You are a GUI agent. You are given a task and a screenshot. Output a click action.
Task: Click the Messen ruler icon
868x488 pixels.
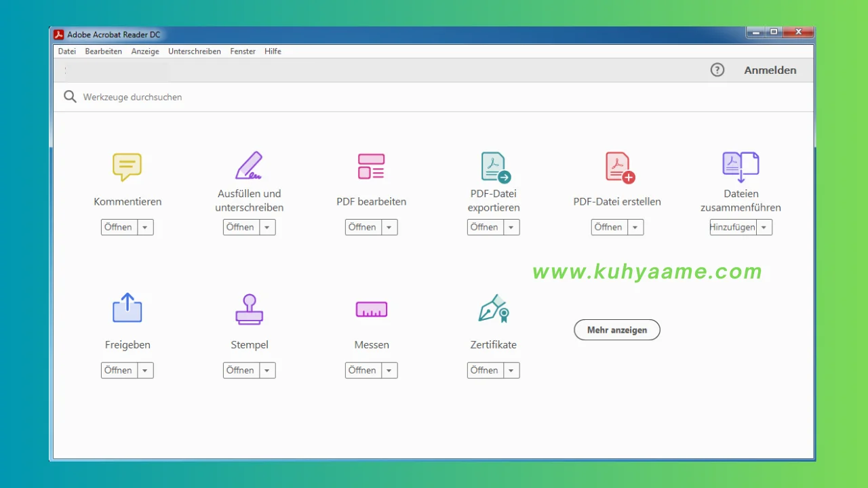(x=371, y=309)
